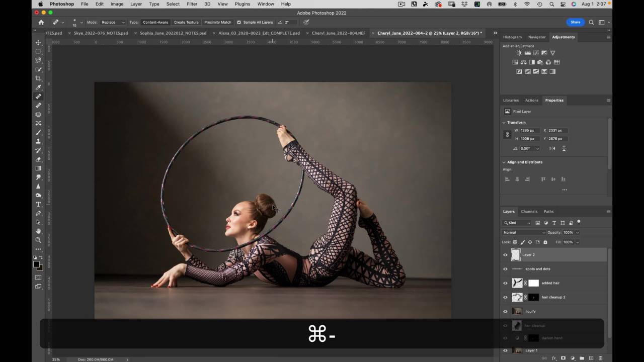This screenshot has height=362, width=644.
Task: Click the Share button
Action: point(575,22)
